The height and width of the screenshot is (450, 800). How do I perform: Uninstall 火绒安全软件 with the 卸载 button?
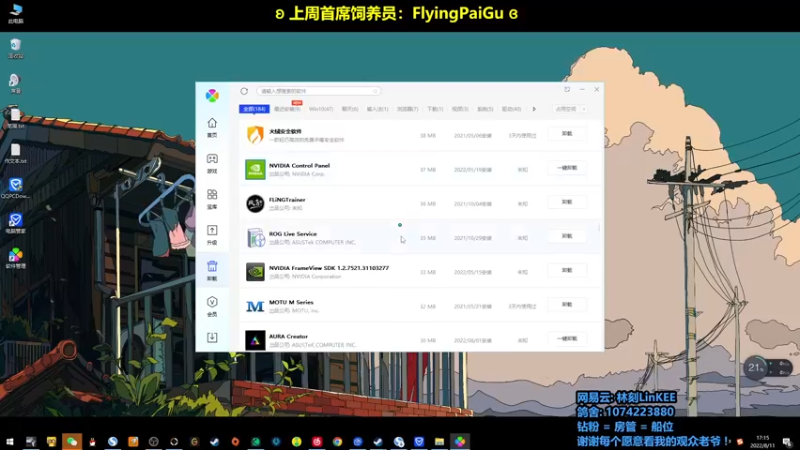(x=567, y=134)
